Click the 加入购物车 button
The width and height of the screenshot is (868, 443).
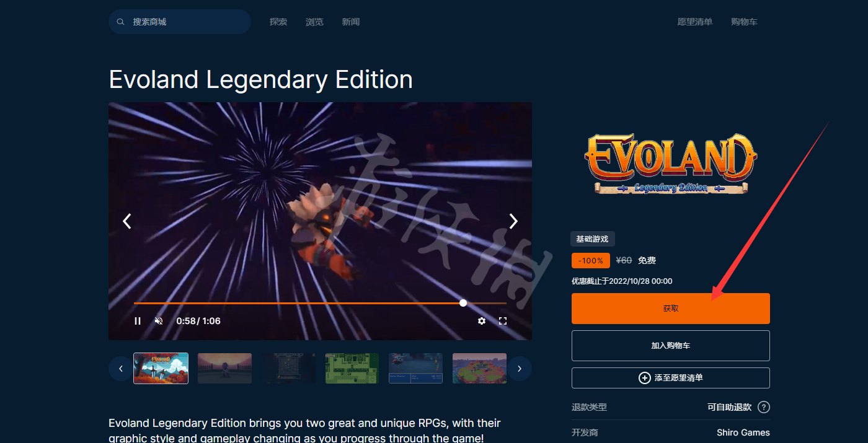click(671, 346)
